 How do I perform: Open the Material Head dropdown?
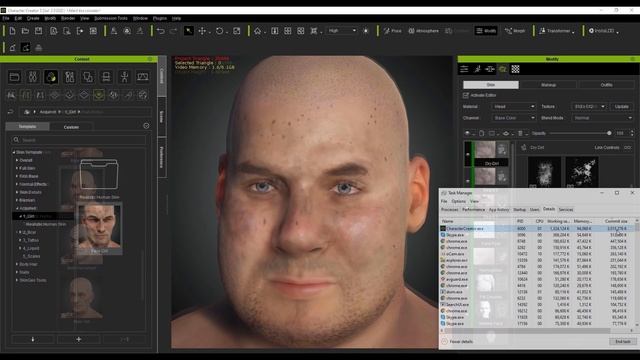(513, 107)
